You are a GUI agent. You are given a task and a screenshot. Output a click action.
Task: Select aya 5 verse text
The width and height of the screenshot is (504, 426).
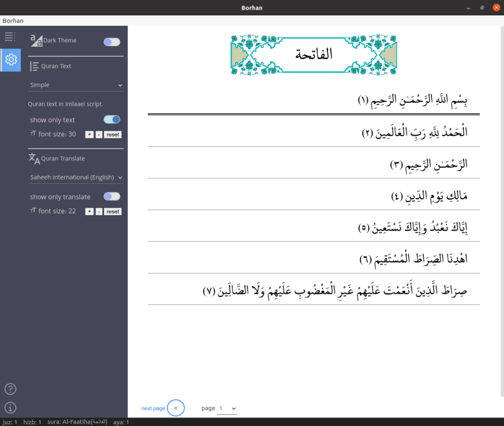(x=413, y=227)
